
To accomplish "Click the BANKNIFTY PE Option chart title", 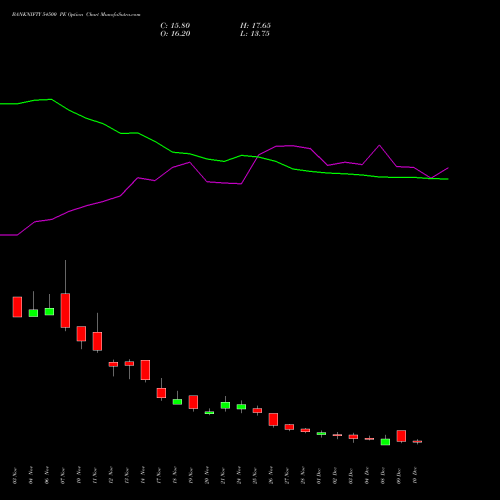I will pos(76,15).
